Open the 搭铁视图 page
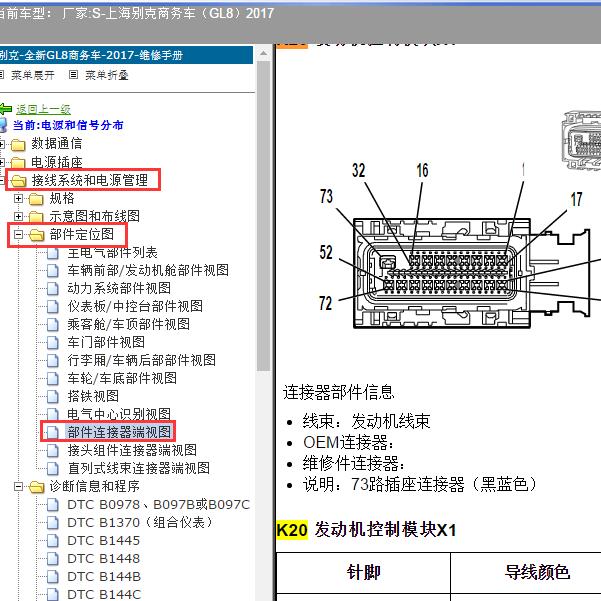This screenshot has width=601, height=601. coord(93,396)
